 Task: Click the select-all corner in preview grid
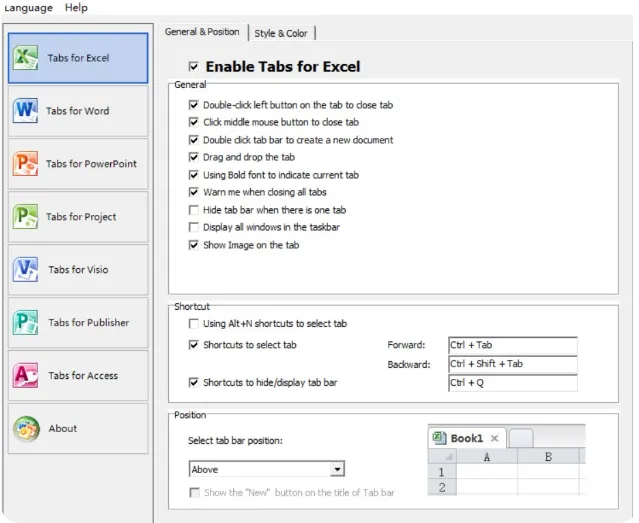tap(442, 457)
